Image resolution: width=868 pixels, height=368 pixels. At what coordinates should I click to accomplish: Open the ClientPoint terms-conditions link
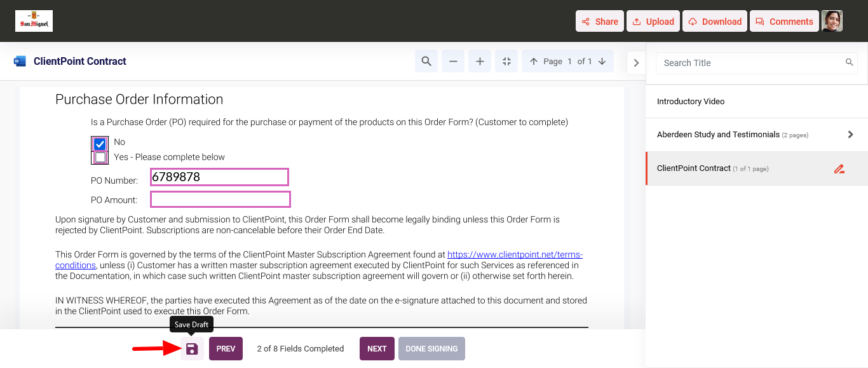click(x=514, y=255)
